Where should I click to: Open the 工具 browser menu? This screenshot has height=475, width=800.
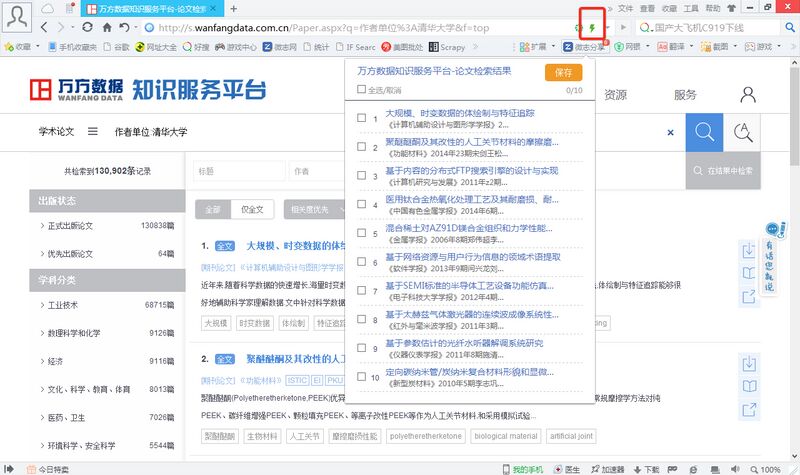[x=691, y=8]
